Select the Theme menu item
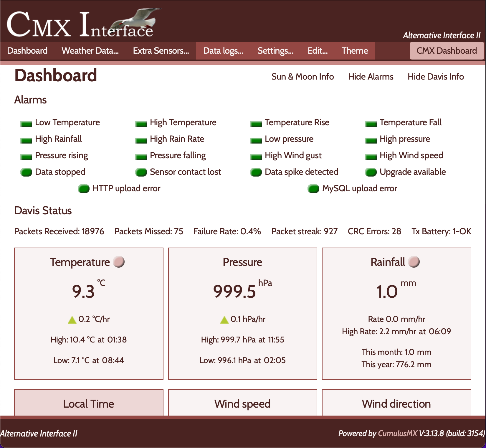This screenshot has width=486, height=448. point(355,51)
